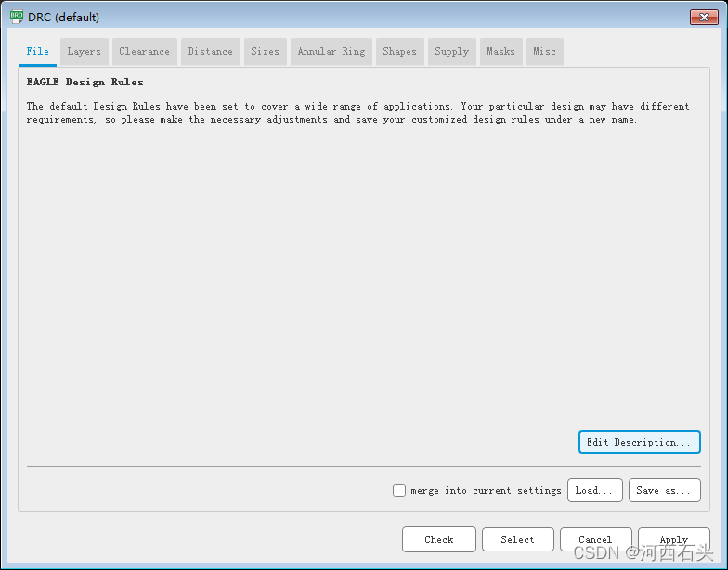Screen dimensions: 728x570
Task: Open the Layers tab
Action: point(84,52)
